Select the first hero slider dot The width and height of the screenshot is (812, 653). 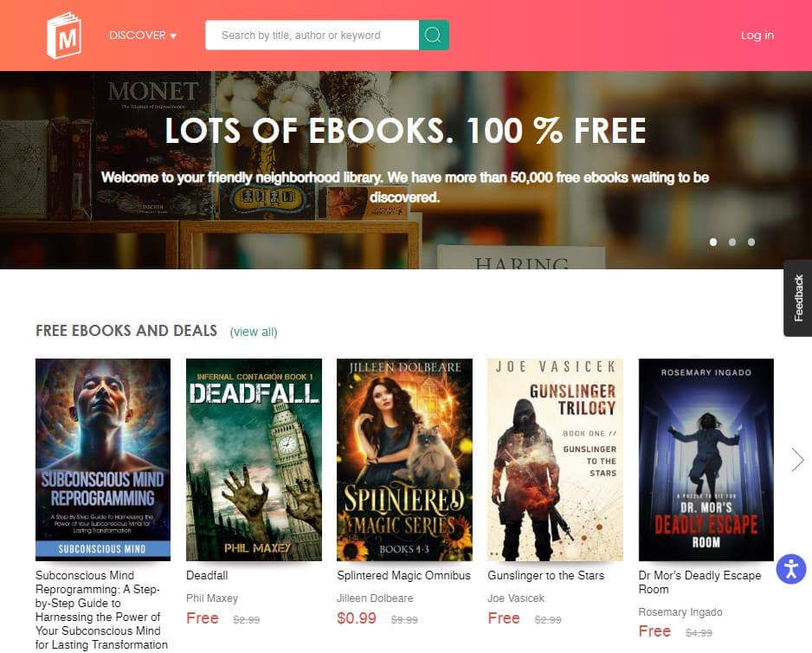tap(713, 242)
